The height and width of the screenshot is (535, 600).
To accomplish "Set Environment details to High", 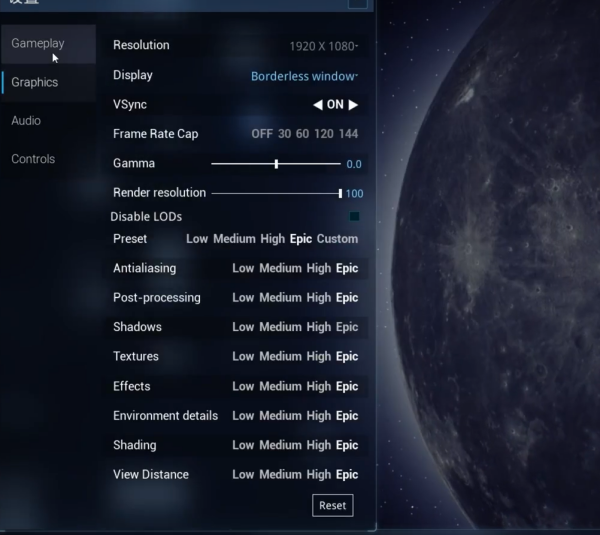I will 319,416.
